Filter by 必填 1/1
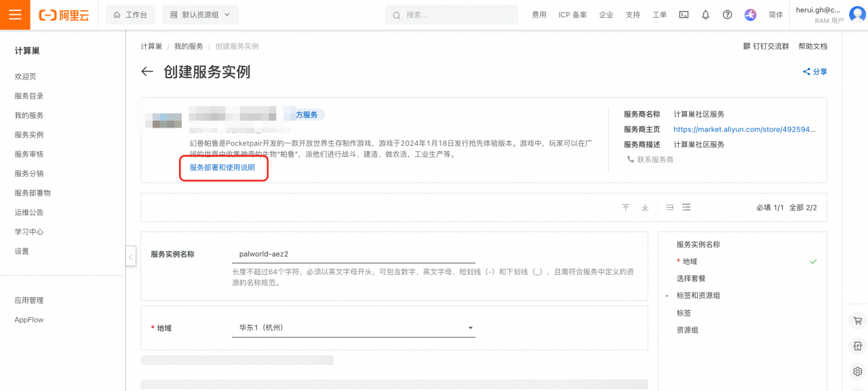The width and height of the screenshot is (868, 391). pyautogui.click(x=769, y=208)
